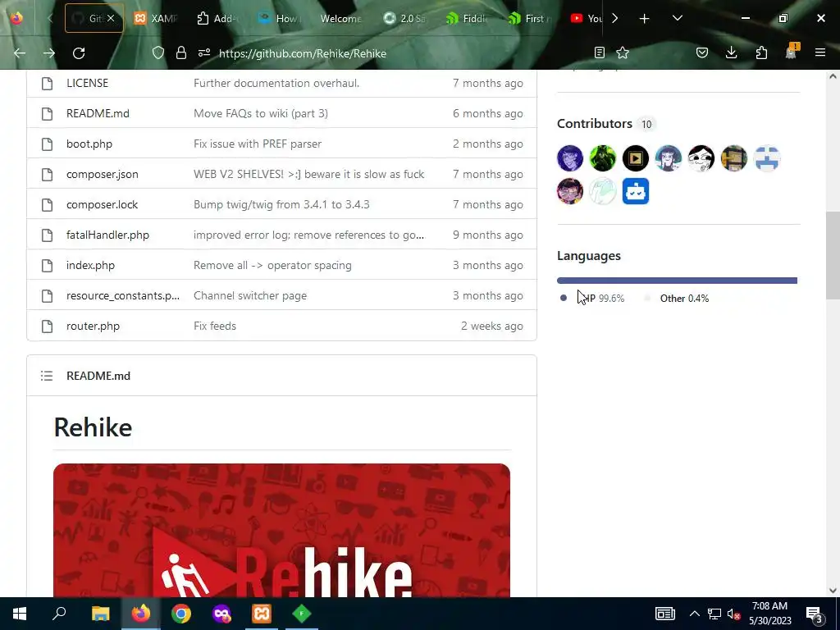Open Fiddler green diamond taskbar icon
840x630 pixels.
(x=302, y=614)
